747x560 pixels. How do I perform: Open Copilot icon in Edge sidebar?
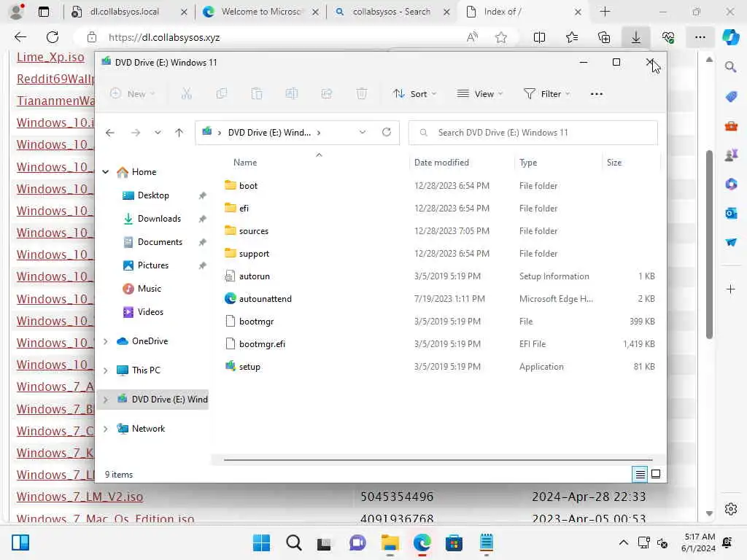click(x=731, y=37)
